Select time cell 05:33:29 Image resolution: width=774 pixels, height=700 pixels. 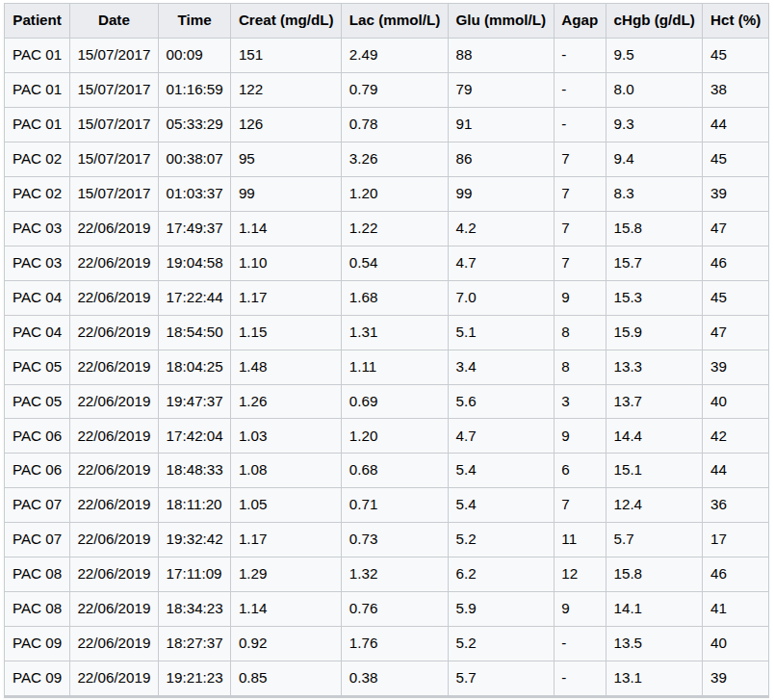pos(194,124)
